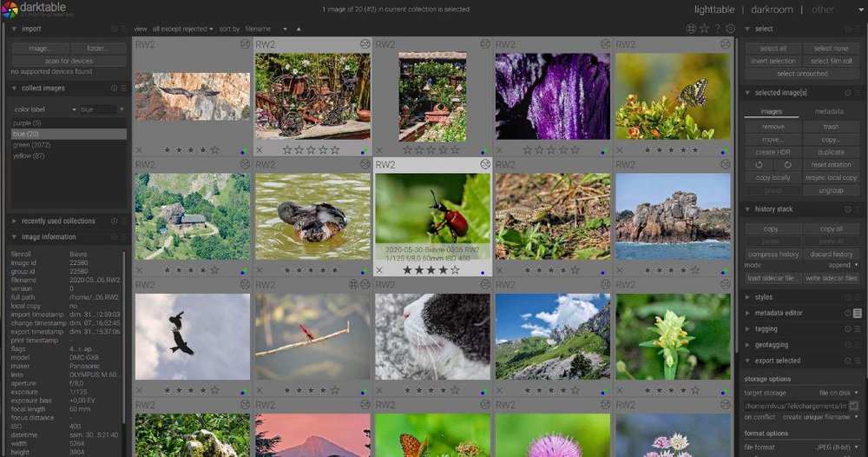Click the grouping icon in top bar
The image size is (868, 457).
[691, 29]
